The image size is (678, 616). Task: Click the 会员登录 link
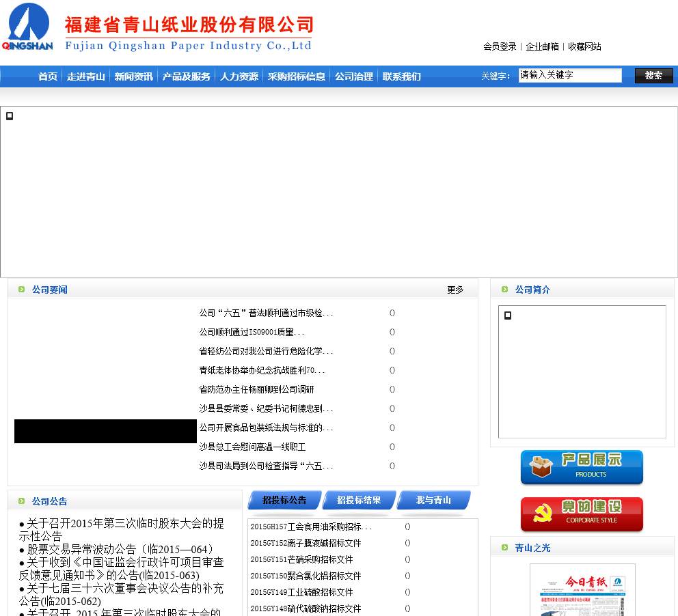[x=500, y=46]
